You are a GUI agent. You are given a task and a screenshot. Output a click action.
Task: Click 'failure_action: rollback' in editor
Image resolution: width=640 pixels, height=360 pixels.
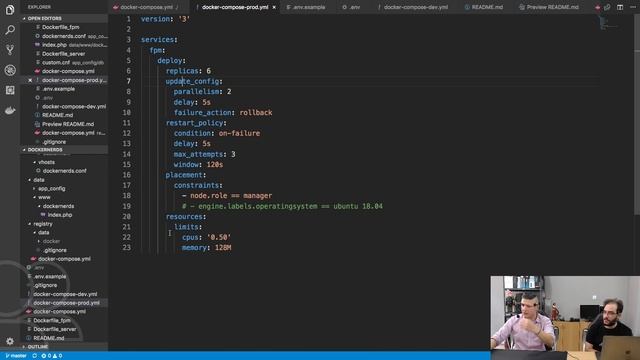[x=223, y=113]
